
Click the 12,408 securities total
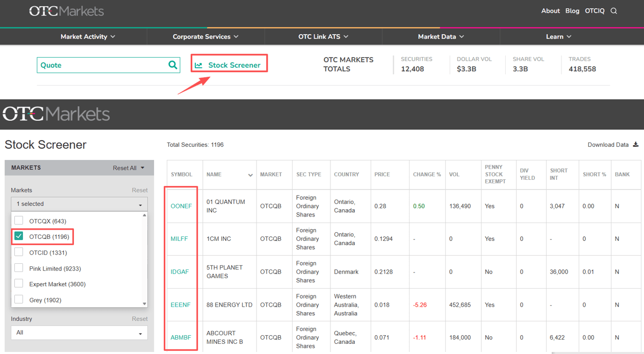click(413, 69)
